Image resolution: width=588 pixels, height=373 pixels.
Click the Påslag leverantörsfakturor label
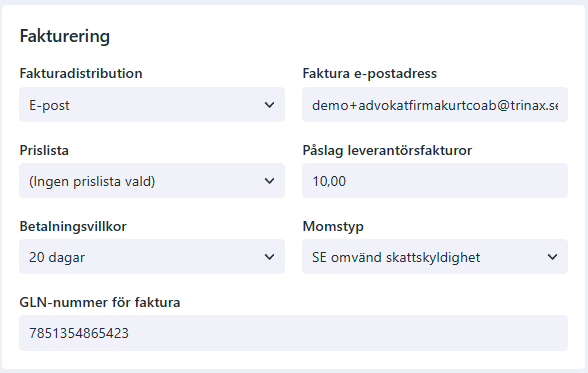pos(387,151)
